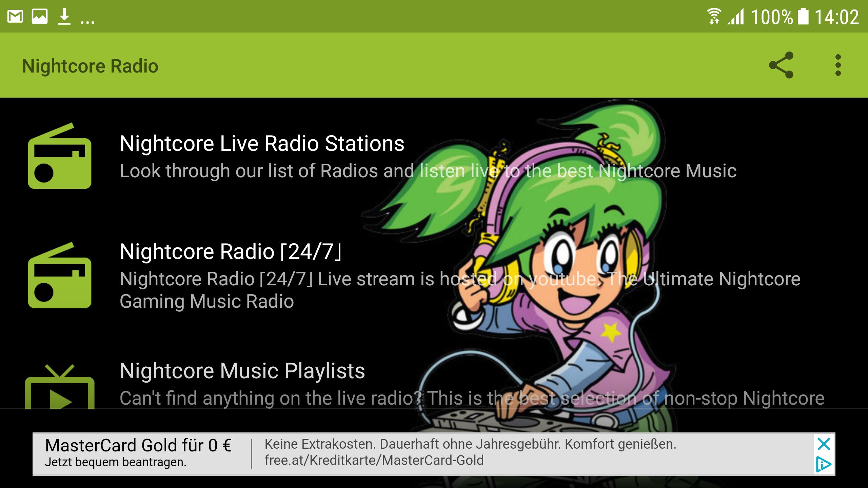
Task: Click the TV play icon beside Nightcore Music Playlists
Action: coord(60,387)
